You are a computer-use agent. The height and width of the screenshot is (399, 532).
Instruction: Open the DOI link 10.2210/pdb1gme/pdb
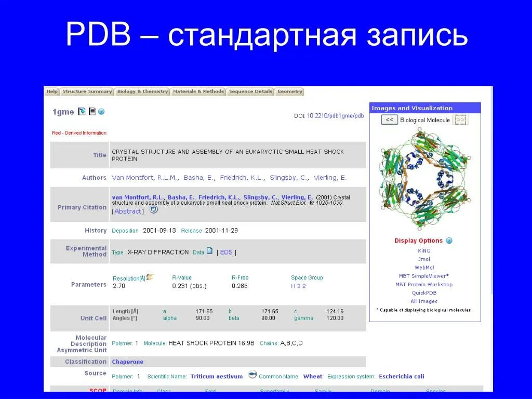tap(335, 116)
